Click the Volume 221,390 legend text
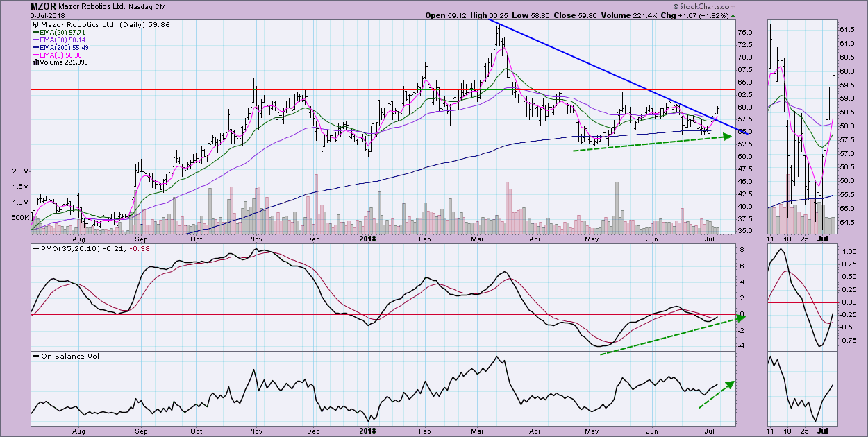 (x=65, y=62)
